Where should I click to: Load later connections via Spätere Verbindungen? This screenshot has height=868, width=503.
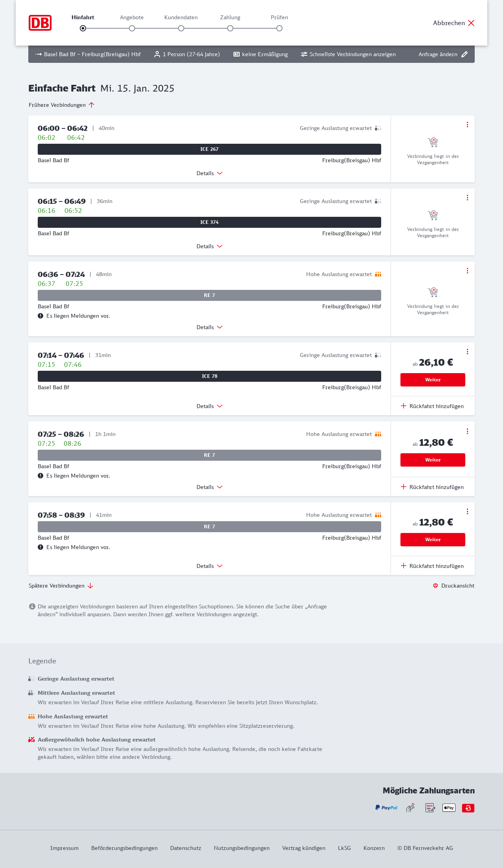tap(61, 586)
